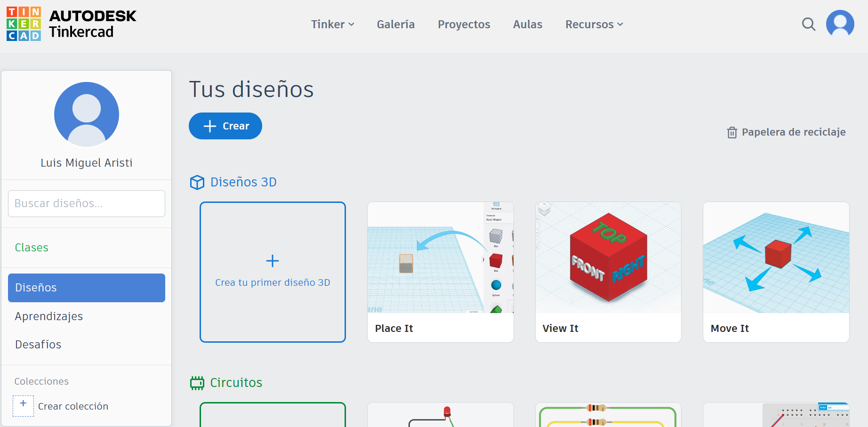Click the Circuitos heading link
Viewport: 868px width, 427px height.
(236, 383)
